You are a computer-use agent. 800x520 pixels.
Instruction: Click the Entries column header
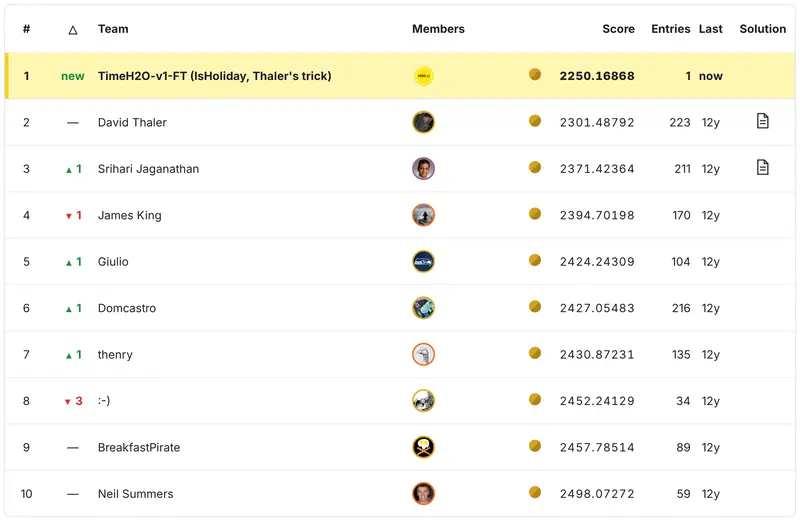point(670,29)
